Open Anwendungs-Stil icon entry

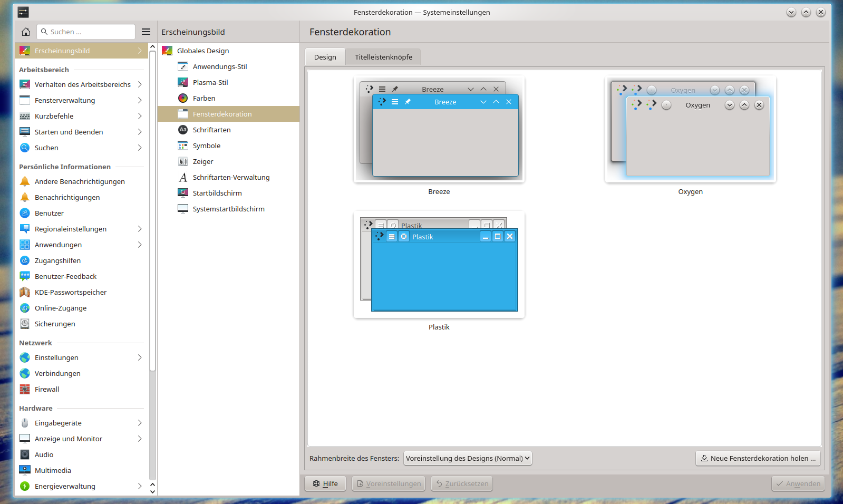pyautogui.click(x=183, y=66)
